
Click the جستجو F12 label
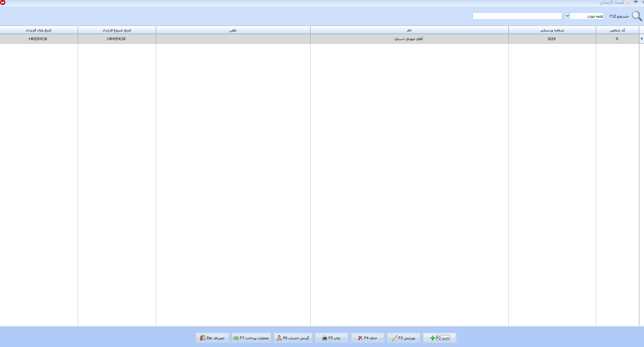click(x=619, y=16)
